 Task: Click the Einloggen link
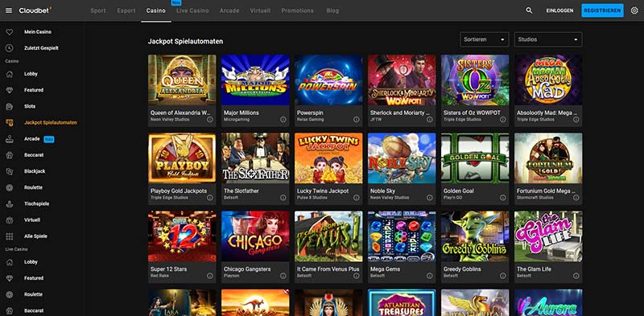click(559, 10)
